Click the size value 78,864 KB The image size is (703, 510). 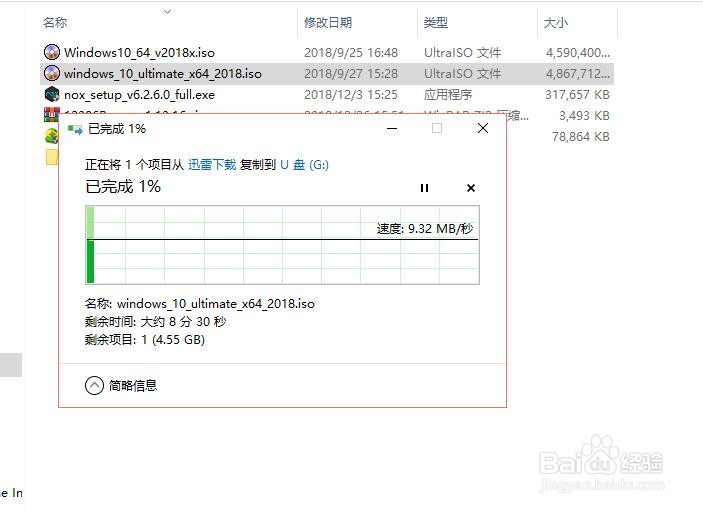tap(581, 137)
